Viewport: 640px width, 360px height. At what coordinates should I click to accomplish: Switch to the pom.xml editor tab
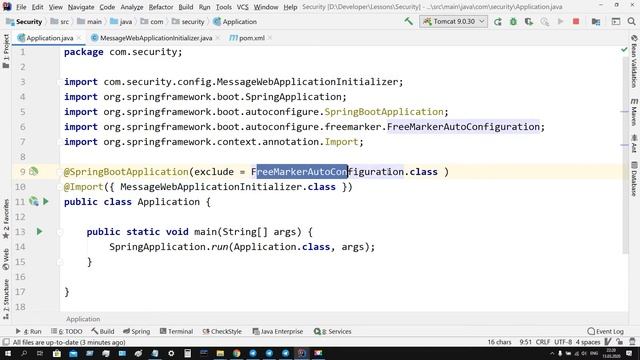tap(251, 38)
